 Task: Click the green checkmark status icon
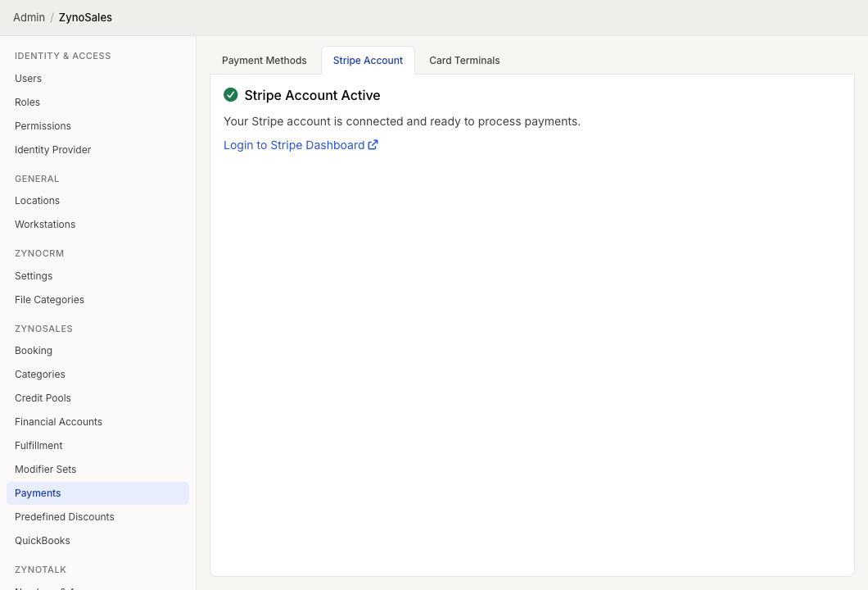[x=230, y=95]
